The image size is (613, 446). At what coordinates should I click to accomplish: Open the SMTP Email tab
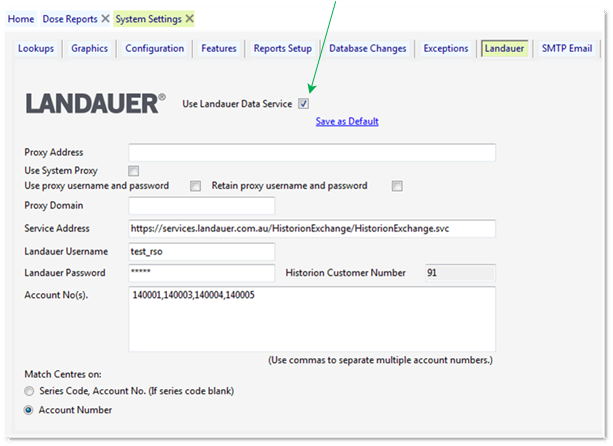point(567,48)
